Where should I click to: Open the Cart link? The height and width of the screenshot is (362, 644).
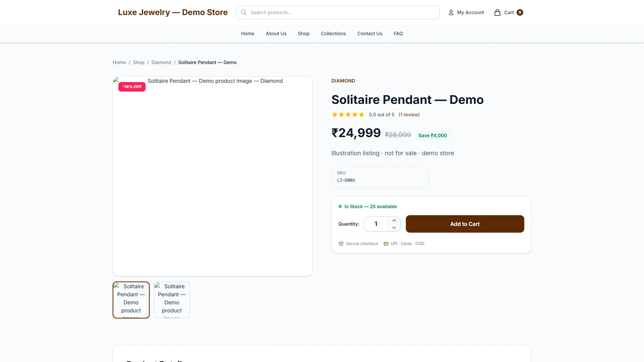coord(508,12)
